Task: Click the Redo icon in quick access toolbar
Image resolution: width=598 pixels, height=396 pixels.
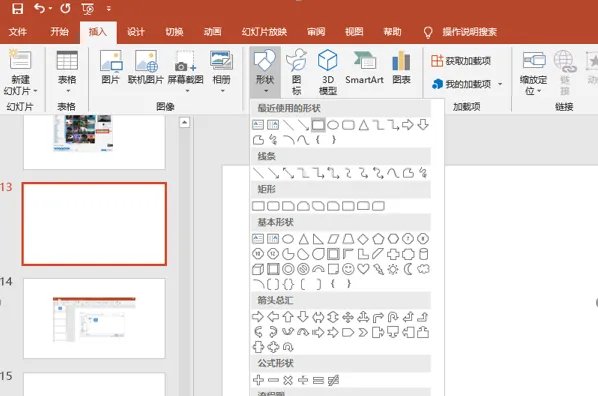Action: point(65,8)
